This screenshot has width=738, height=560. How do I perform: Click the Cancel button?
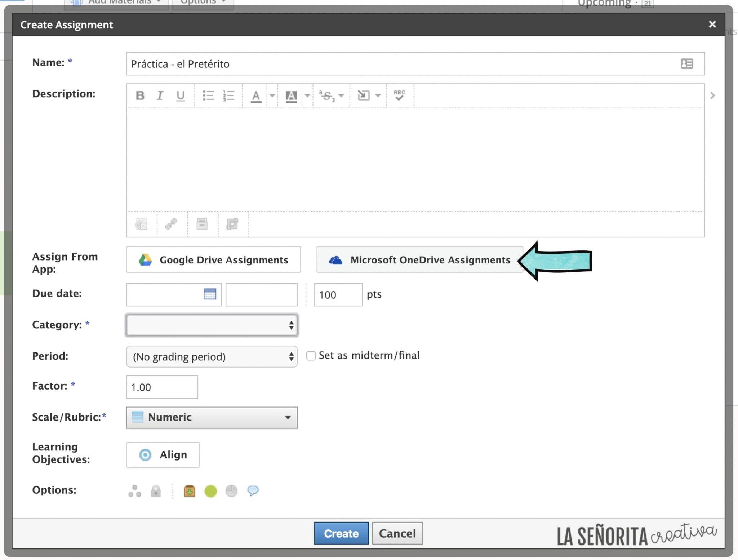pos(397,533)
